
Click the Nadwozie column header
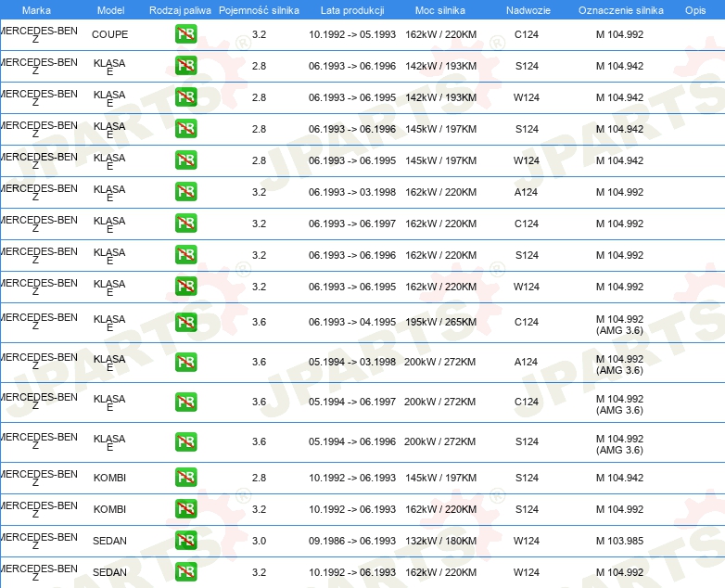(528, 10)
